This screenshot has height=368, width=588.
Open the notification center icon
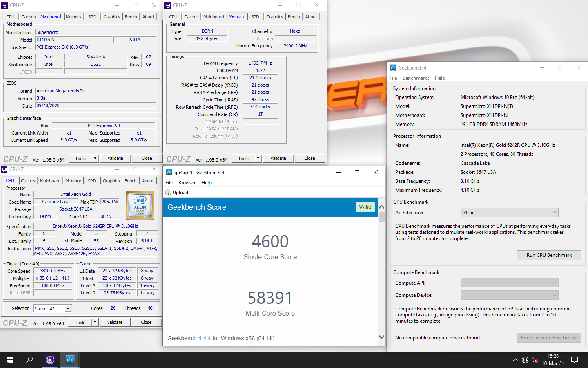pyautogui.click(x=575, y=360)
